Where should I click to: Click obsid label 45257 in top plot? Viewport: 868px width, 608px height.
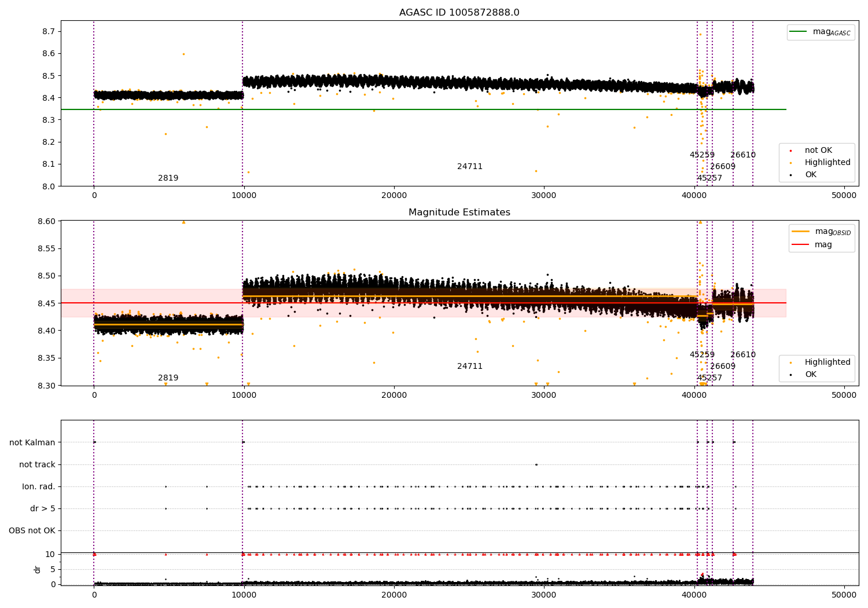(709, 178)
